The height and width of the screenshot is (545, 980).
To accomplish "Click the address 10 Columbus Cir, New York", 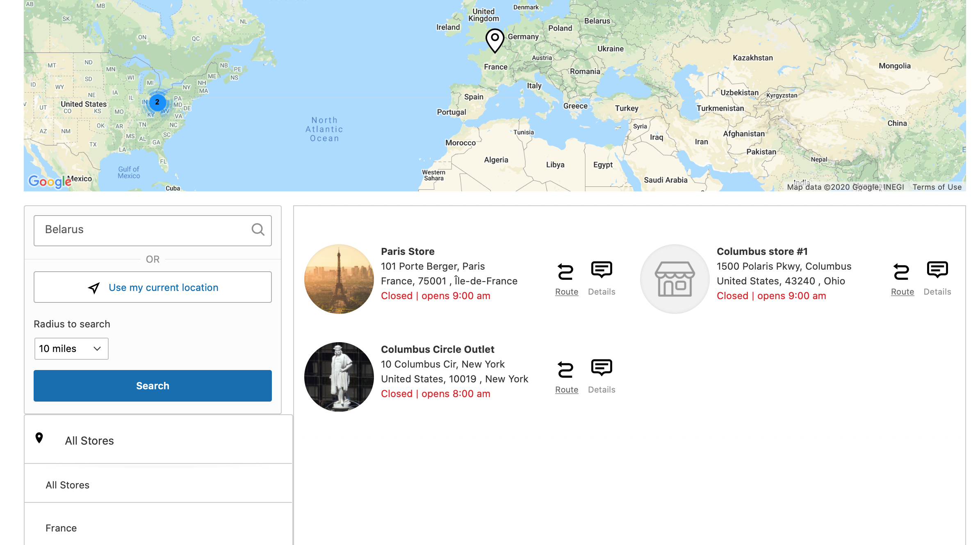I will coord(443,364).
